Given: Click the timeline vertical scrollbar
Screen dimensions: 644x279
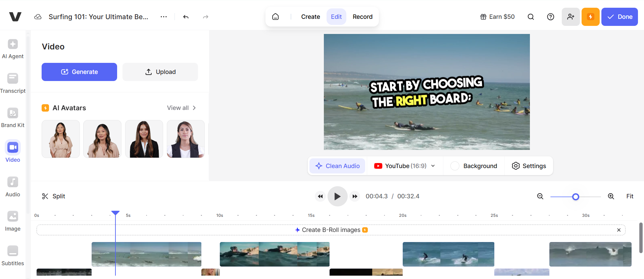Looking at the screenshot, I should click(641, 238).
